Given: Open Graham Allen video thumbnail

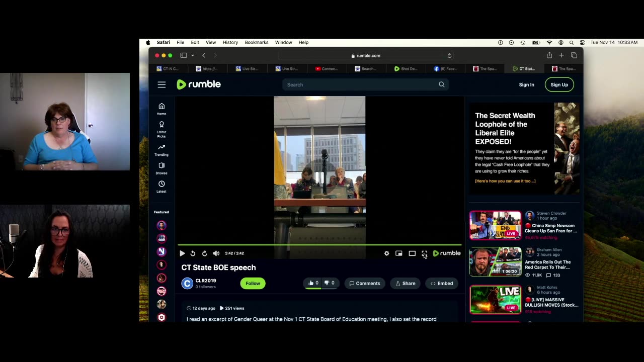Looking at the screenshot, I should [496, 262].
